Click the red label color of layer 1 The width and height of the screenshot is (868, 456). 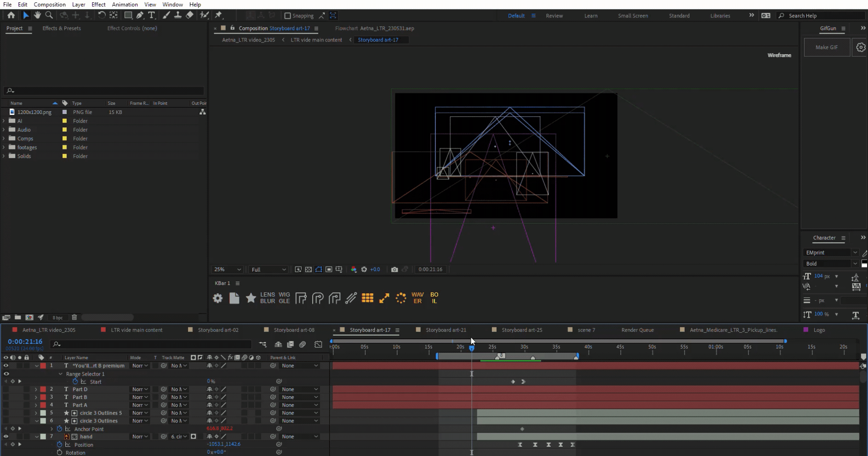click(x=43, y=366)
